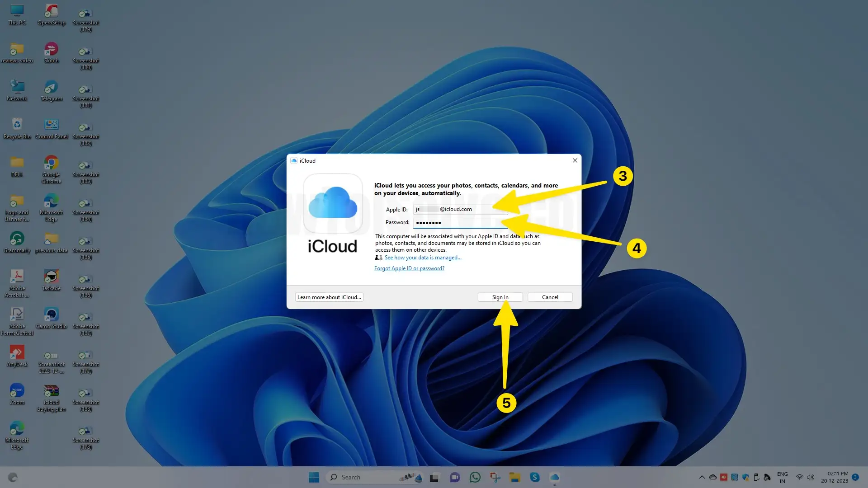Launch Zoom from the desktop

[17, 389]
